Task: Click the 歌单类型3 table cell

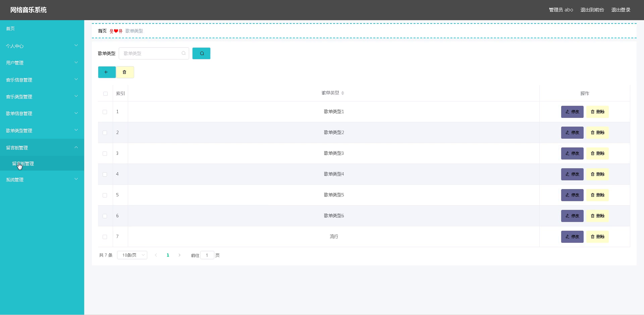Action: pos(334,153)
